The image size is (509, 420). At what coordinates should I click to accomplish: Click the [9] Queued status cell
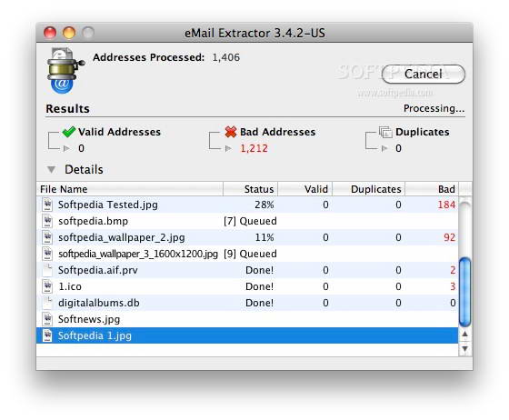click(x=250, y=254)
